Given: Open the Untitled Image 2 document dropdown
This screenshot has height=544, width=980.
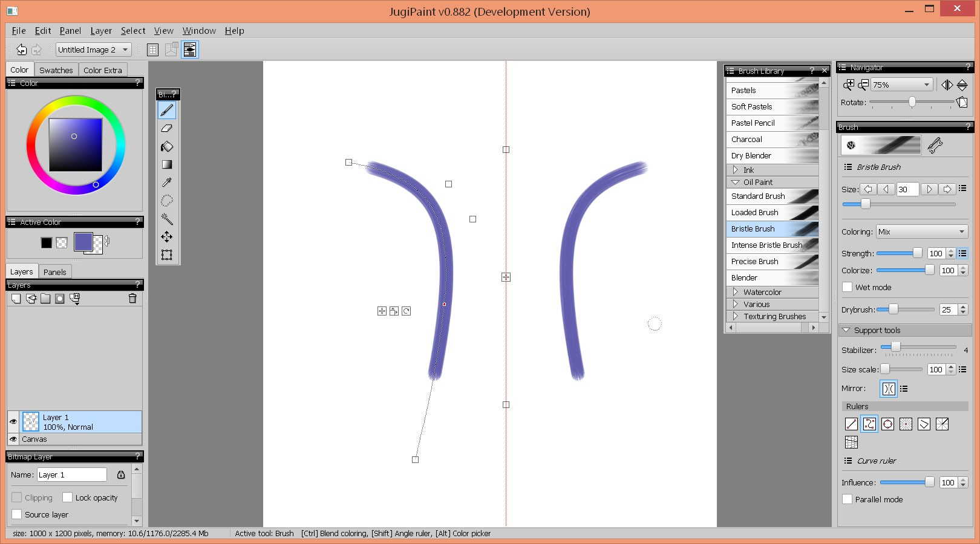Looking at the screenshot, I should [x=94, y=50].
